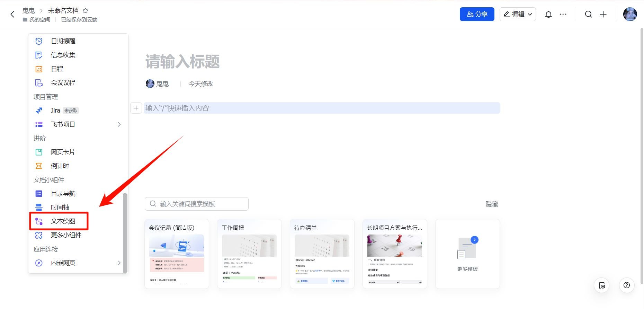Open the notification bell
This screenshot has height=309, width=644.
point(548,14)
